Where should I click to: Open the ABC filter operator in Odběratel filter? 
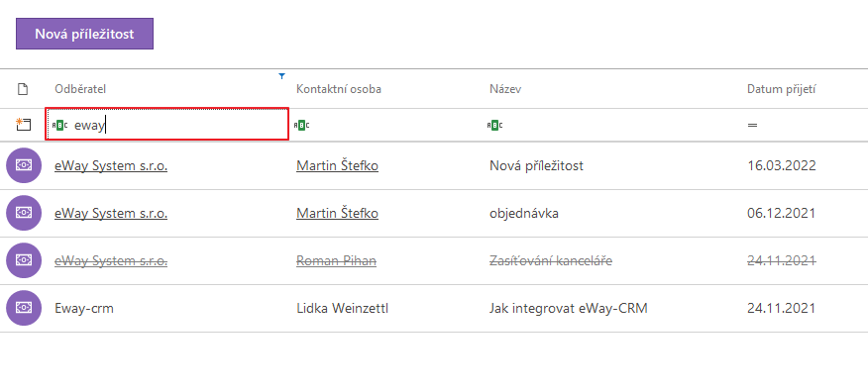click(59, 125)
